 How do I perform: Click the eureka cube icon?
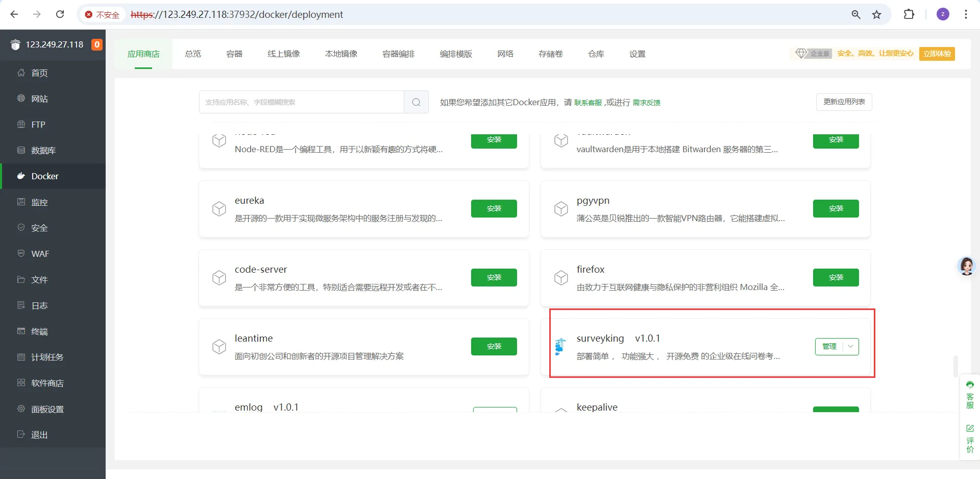click(219, 208)
